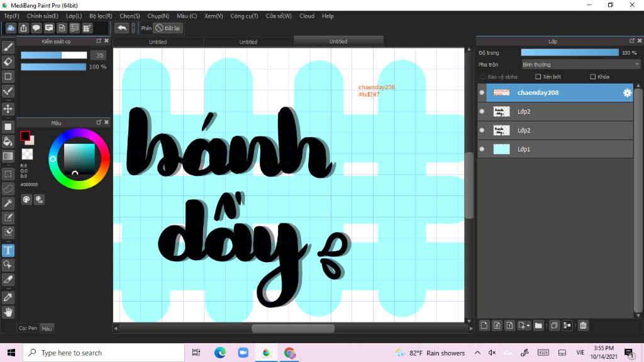Click the export share icon
Image resolution: width=644 pixels, height=362 pixels.
click(x=23, y=28)
